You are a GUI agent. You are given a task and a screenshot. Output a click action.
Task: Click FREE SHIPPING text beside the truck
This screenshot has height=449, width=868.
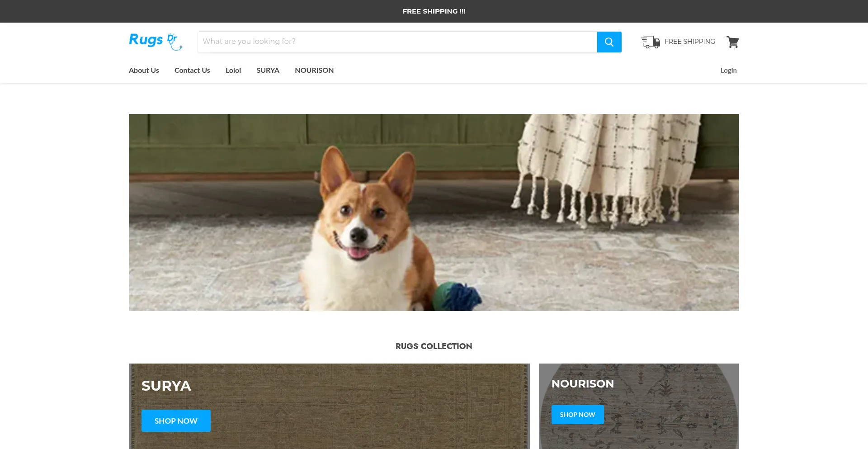point(689,42)
